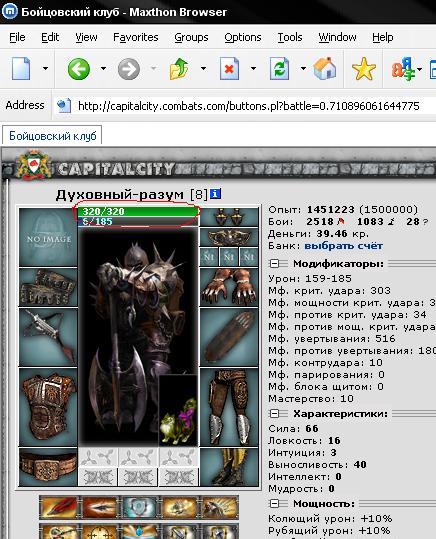This screenshot has height=539, width=436.
Task: Switch to the Бойцовский клуб tab
Action: (x=52, y=136)
